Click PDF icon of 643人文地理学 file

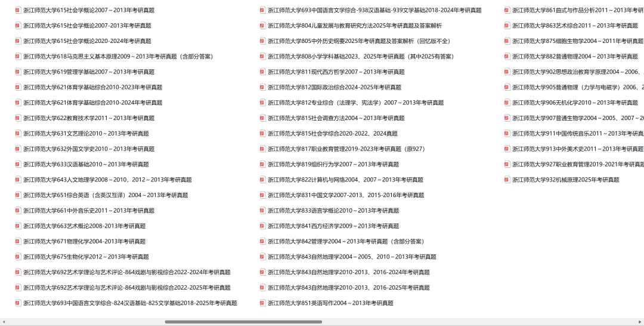(18, 180)
